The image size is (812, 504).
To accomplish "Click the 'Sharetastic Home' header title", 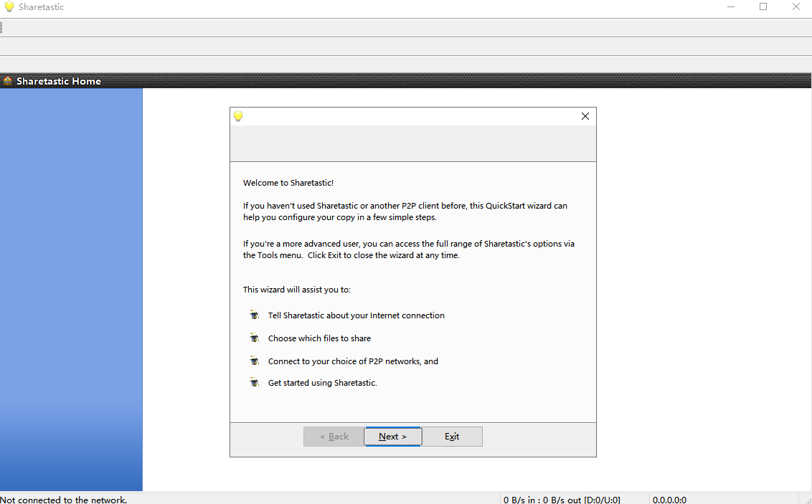I will [x=59, y=81].
